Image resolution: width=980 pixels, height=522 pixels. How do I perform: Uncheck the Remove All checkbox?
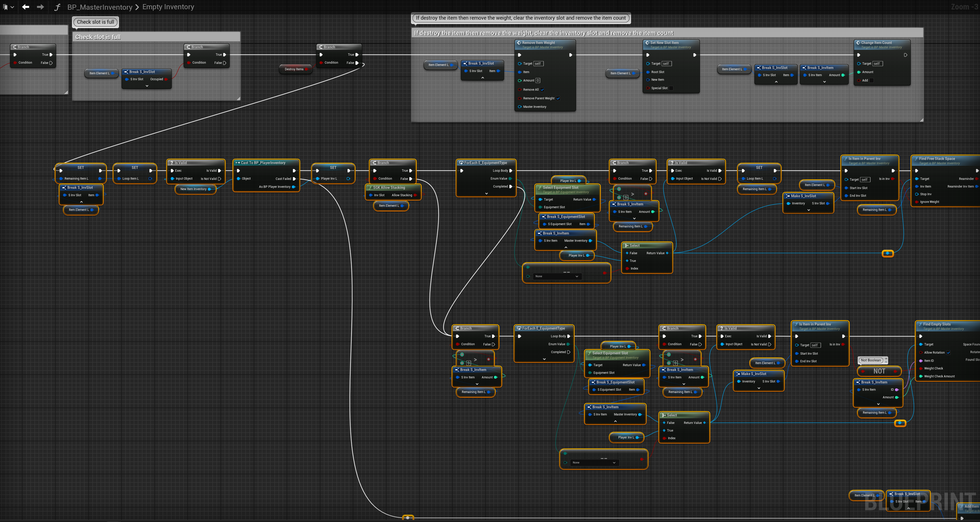(x=542, y=90)
